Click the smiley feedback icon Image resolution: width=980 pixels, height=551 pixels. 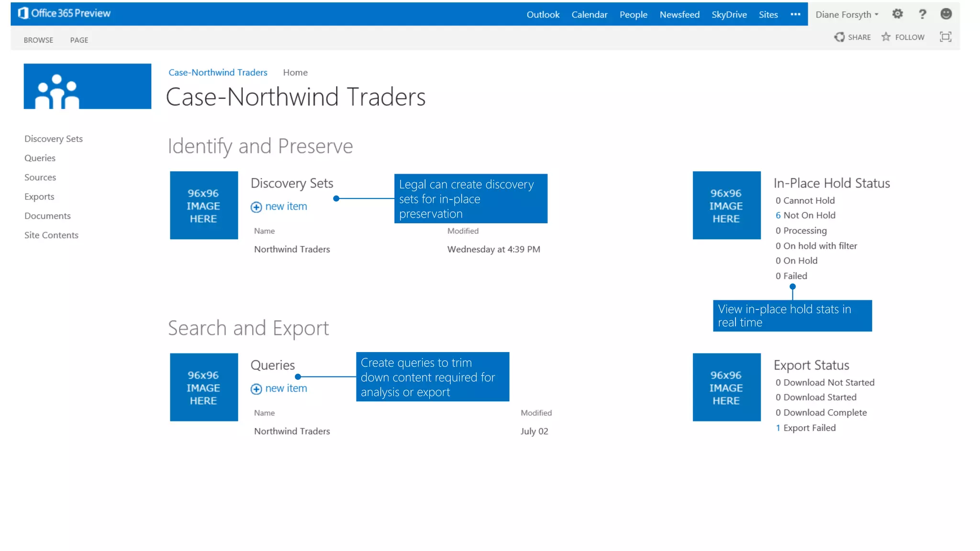point(946,14)
